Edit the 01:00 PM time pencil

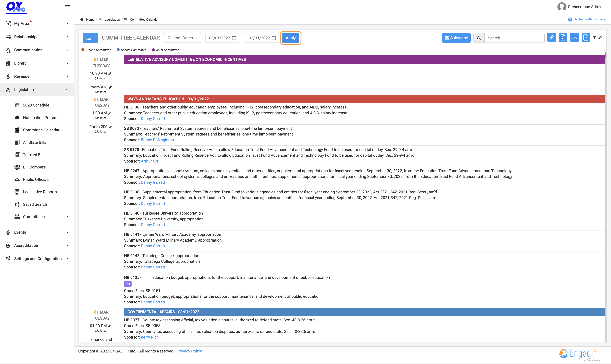click(110, 326)
